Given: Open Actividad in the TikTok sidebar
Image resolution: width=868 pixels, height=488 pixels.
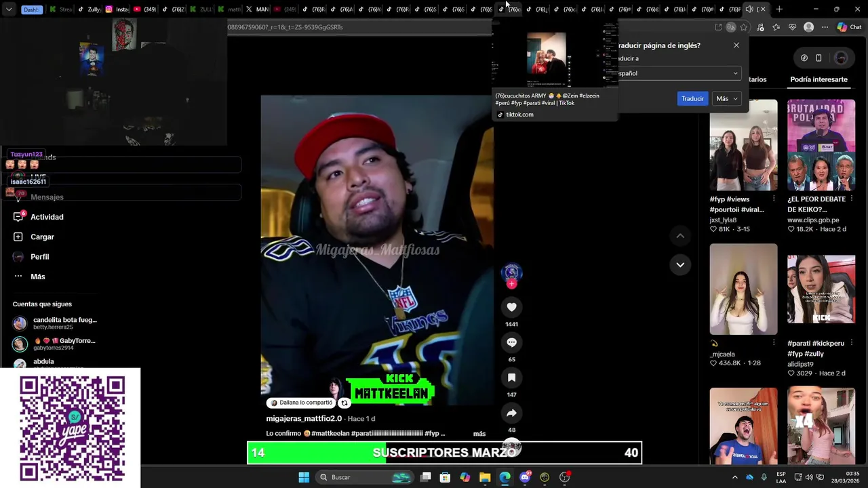Looking at the screenshot, I should pyautogui.click(x=39, y=217).
